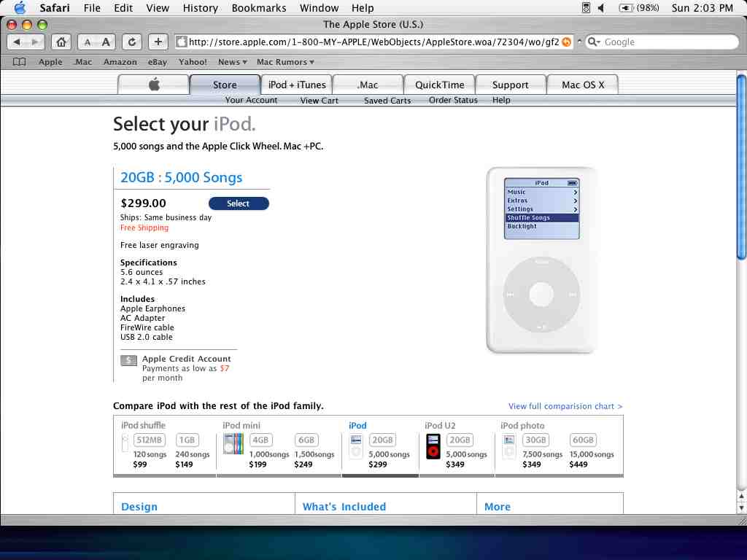Viewport: 747px width, 560px height.
Task: Click the iPod sync icon in menu bar
Action: 586,7
